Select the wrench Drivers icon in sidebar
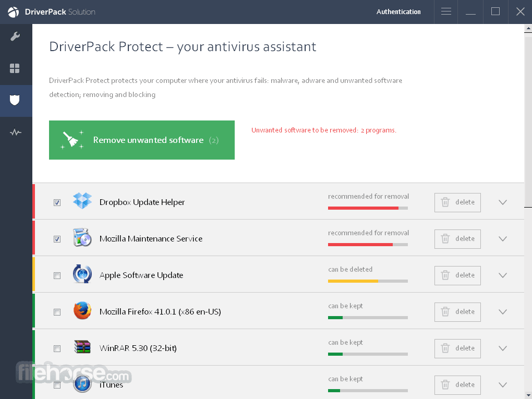Viewport: 532px width, 399px height. [x=15, y=37]
